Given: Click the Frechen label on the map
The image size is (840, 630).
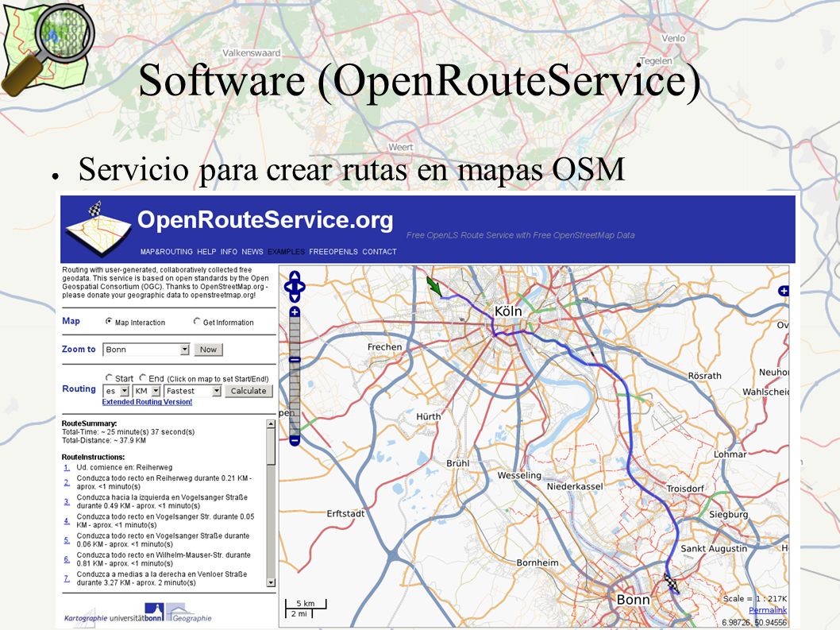Looking at the screenshot, I should tap(384, 347).
